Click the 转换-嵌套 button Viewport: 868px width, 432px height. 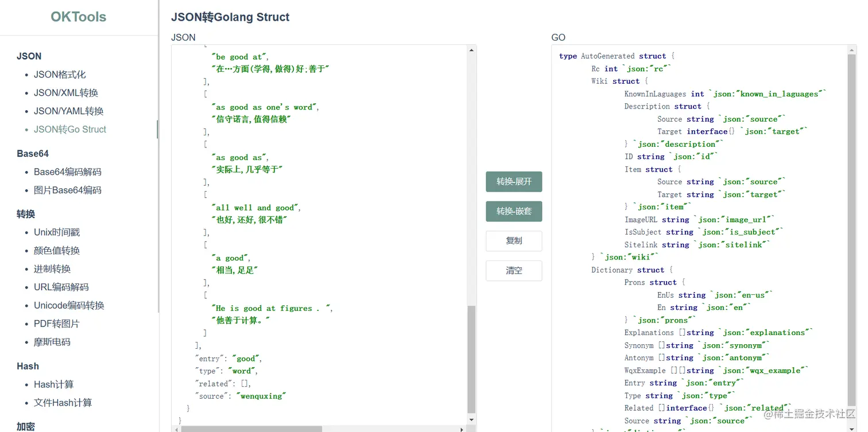coord(514,211)
